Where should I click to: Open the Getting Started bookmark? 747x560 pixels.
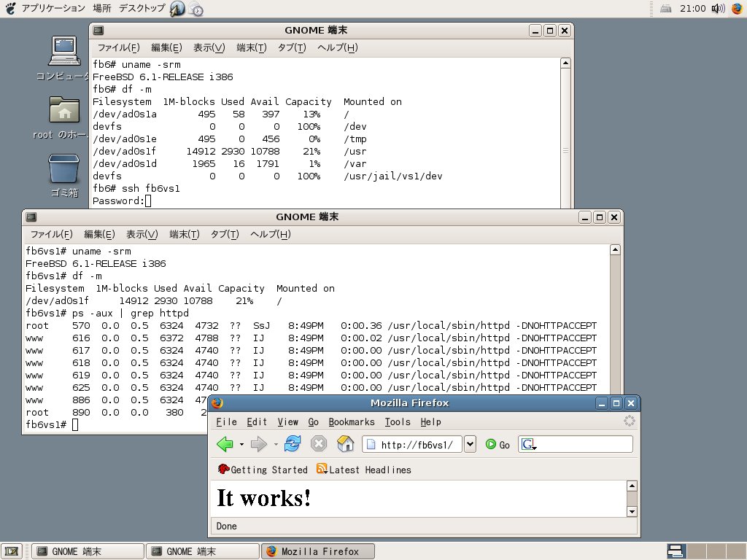pos(263,470)
